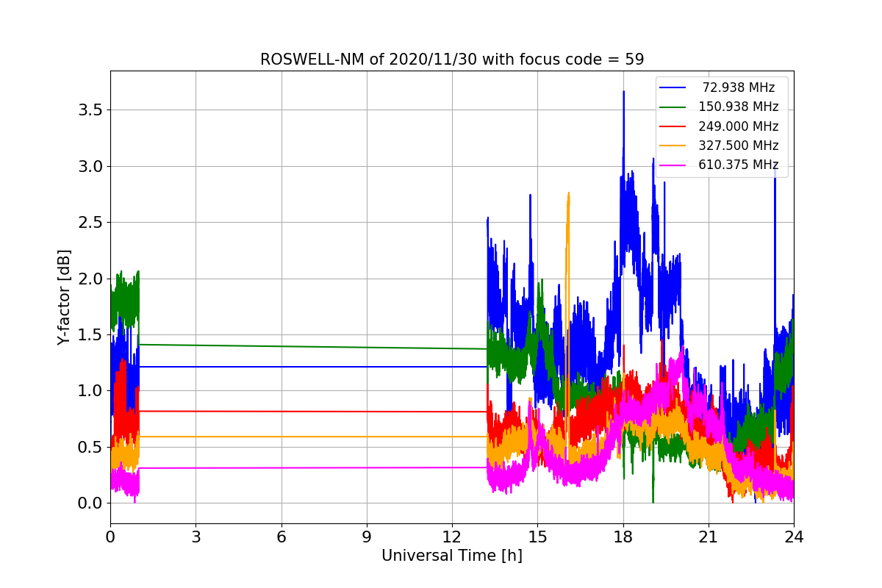Click the x-axis tick label 21

coord(709,537)
